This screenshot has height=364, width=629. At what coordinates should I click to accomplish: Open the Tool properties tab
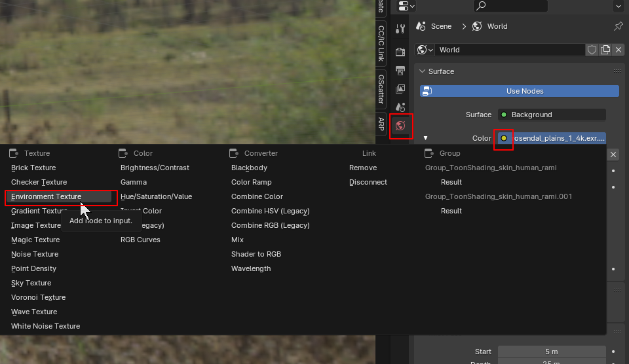click(400, 29)
